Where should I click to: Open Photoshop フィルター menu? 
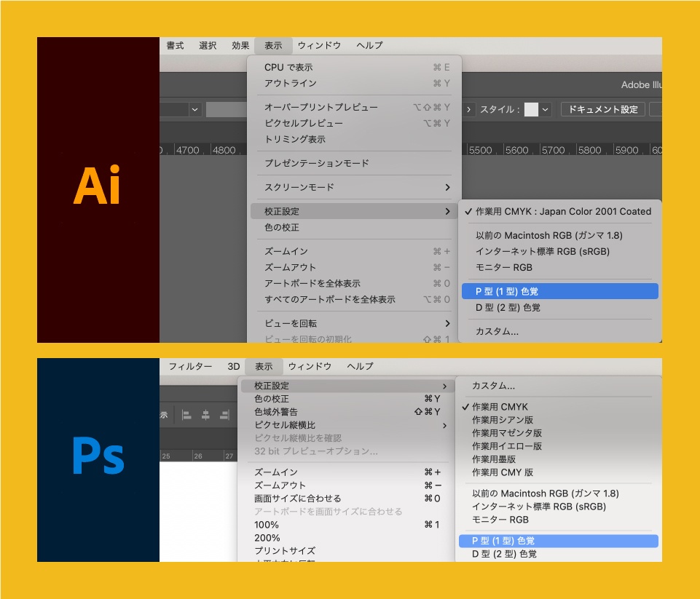190,367
